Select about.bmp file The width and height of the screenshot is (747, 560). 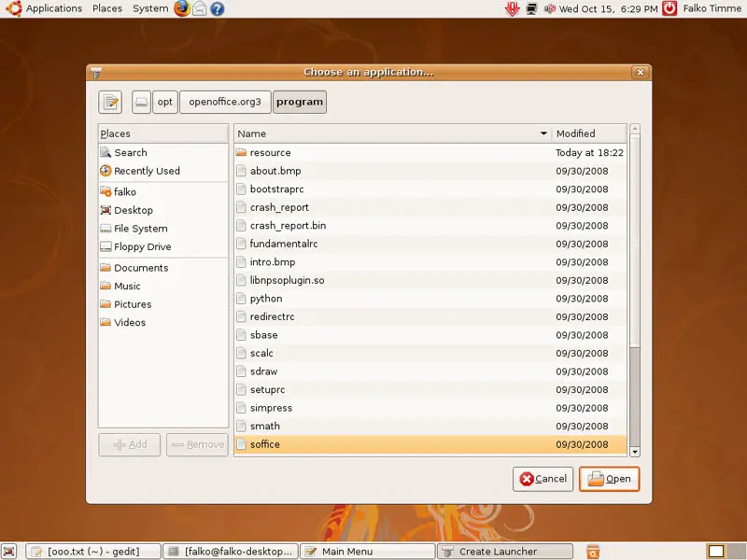tap(430, 171)
